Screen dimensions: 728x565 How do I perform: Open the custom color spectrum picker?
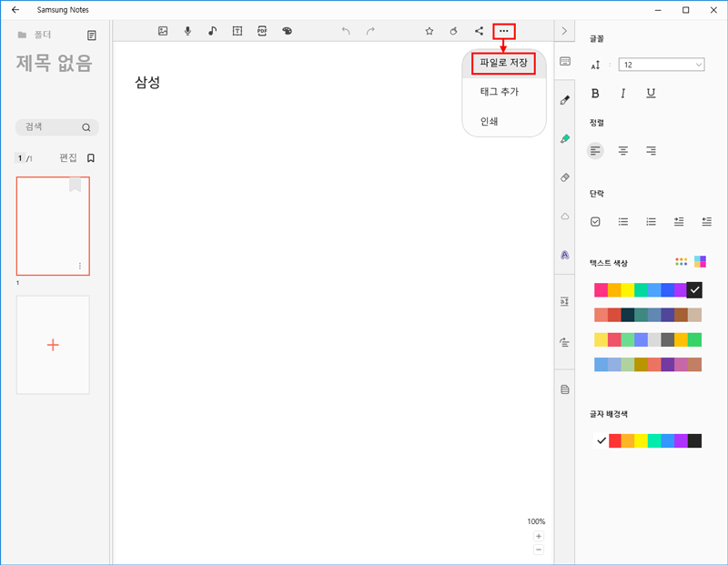[x=700, y=262]
